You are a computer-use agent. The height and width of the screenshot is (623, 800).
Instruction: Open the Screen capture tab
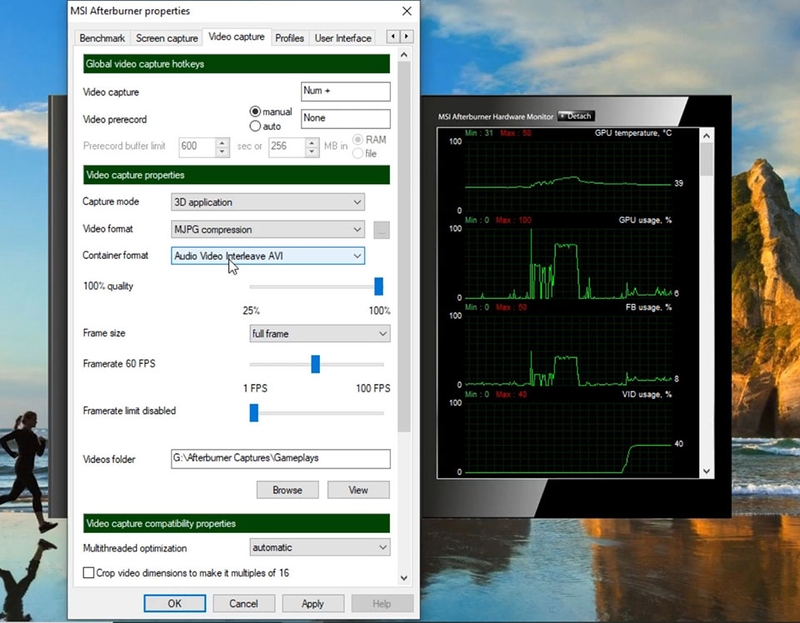[x=167, y=38]
